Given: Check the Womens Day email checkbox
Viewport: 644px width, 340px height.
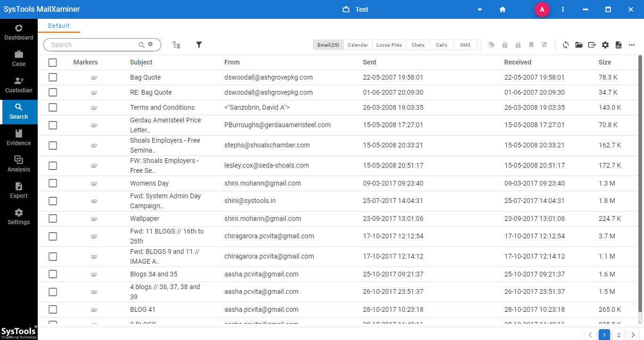Looking at the screenshot, I should point(53,183).
